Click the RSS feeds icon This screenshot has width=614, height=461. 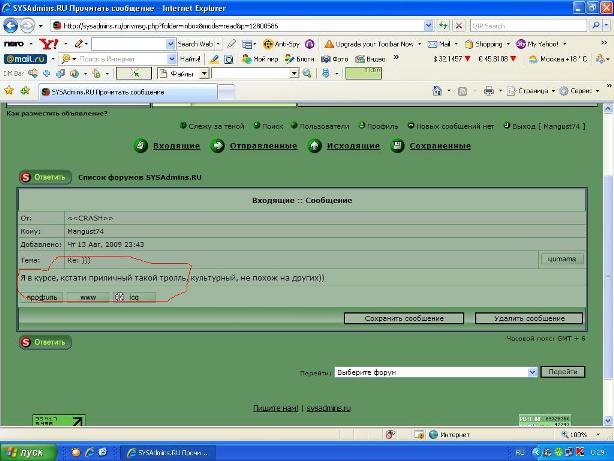[462, 91]
